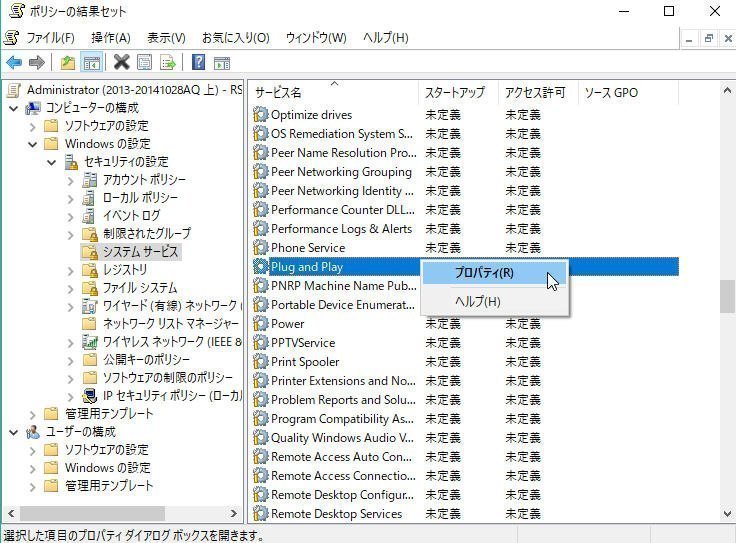Select the システム サービス tree item
The width and height of the screenshot is (736, 543).
click(140, 252)
